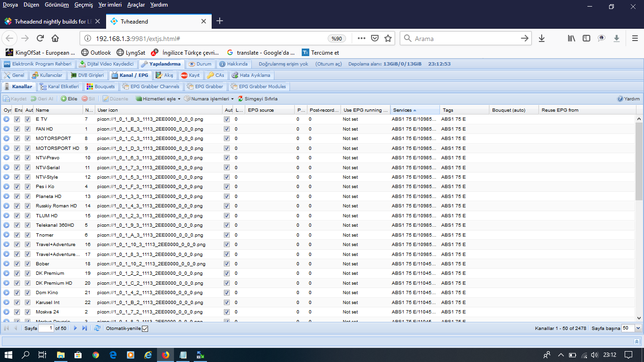This screenshot has height=362, width=644.
Task: Click the Oturum aç login link
Action: pyautogui.click(x=329, y=64)
